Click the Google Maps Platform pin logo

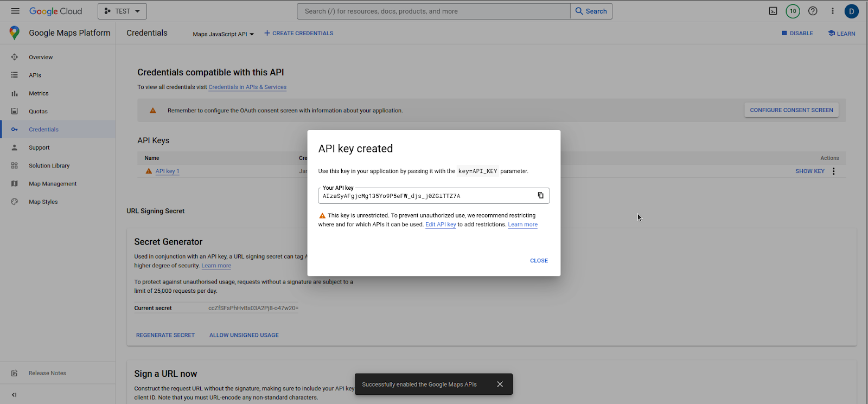coord(14,33)
